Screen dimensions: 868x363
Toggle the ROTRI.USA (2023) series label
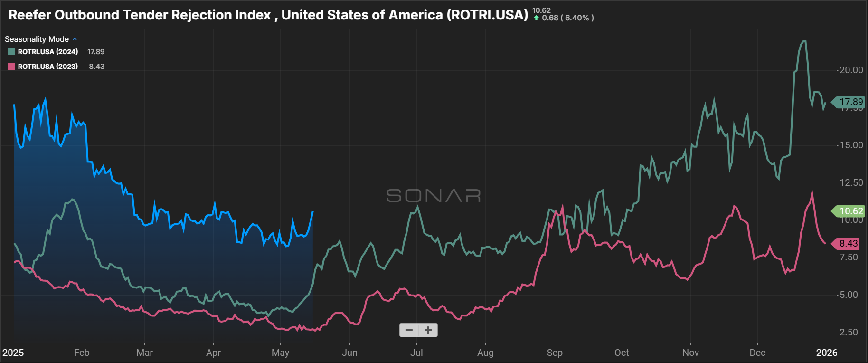tap(48, 67)
